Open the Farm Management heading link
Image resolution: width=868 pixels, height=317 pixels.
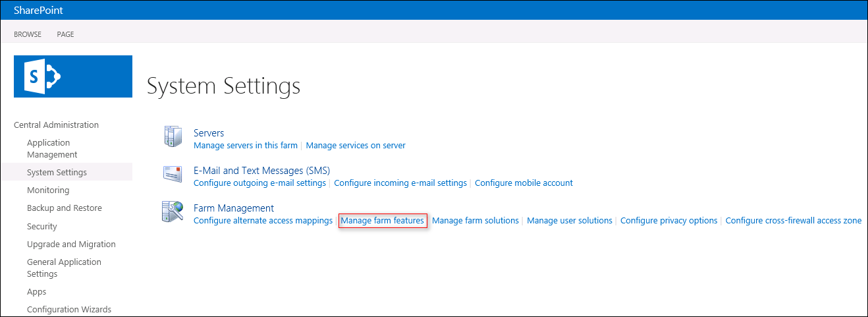[234, 208]
